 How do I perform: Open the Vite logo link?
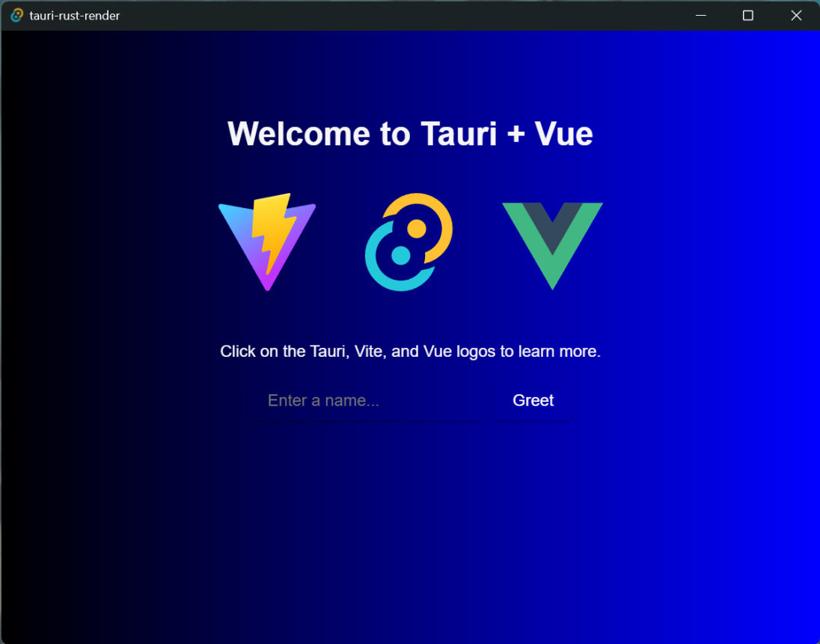267,242
